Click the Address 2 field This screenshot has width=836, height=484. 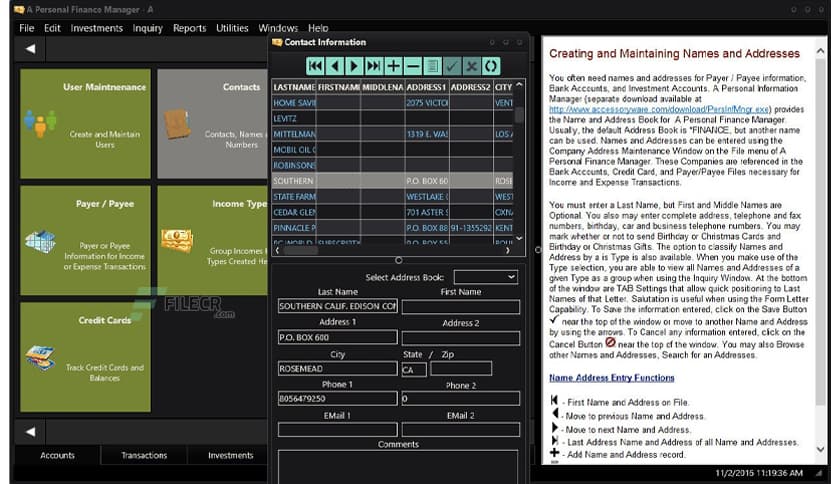[x=461, y=338]
